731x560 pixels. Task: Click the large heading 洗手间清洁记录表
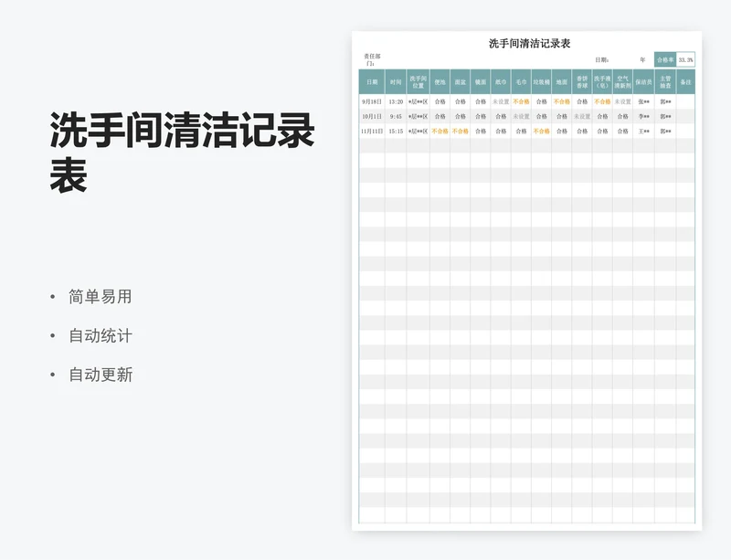182,153
